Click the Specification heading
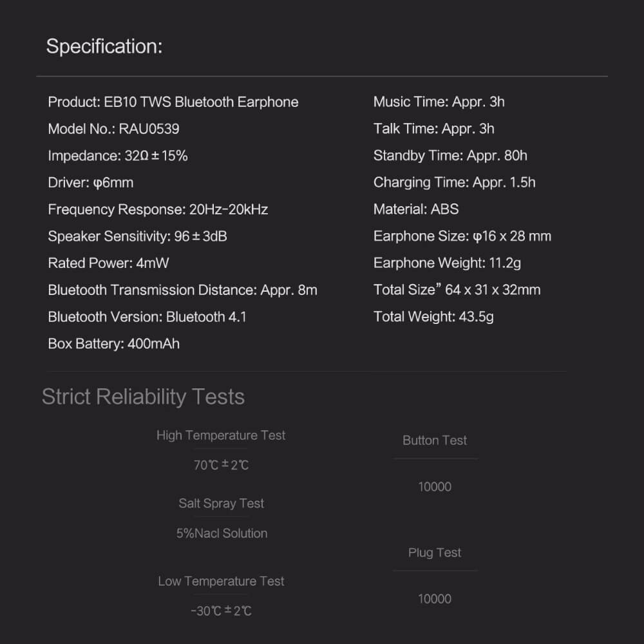644x644 pixels. point(104,46)
